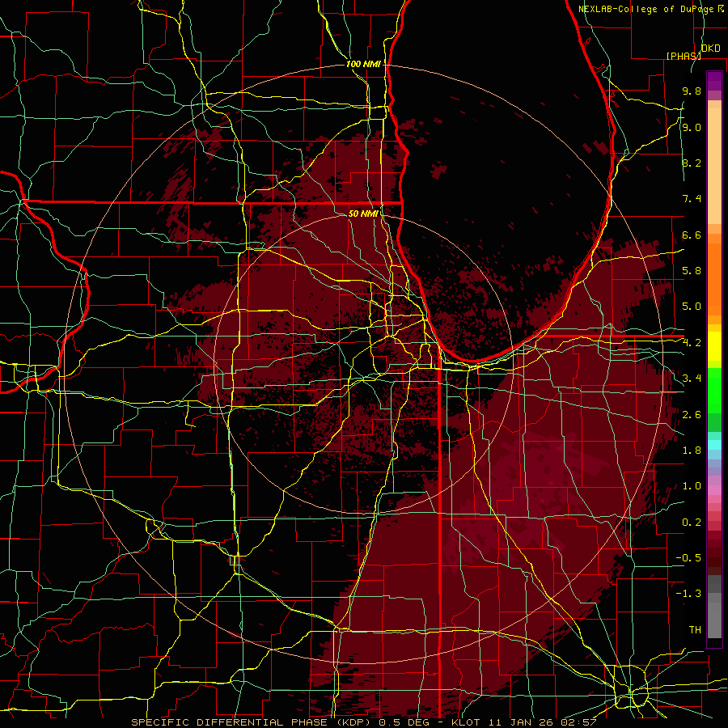The width and height of the screenshot is (728, 728).
Task: Click the 5.8 value on the color scale
Action: [x=692, y=271]
